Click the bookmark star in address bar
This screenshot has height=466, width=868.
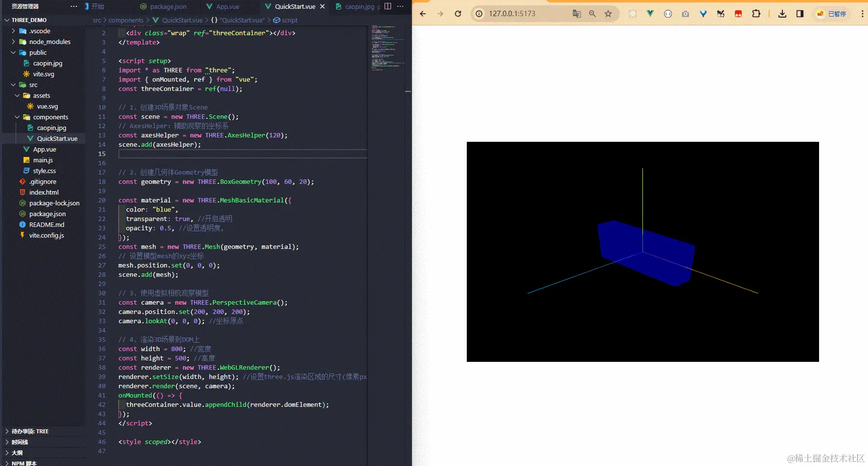[x=608, y=14]
